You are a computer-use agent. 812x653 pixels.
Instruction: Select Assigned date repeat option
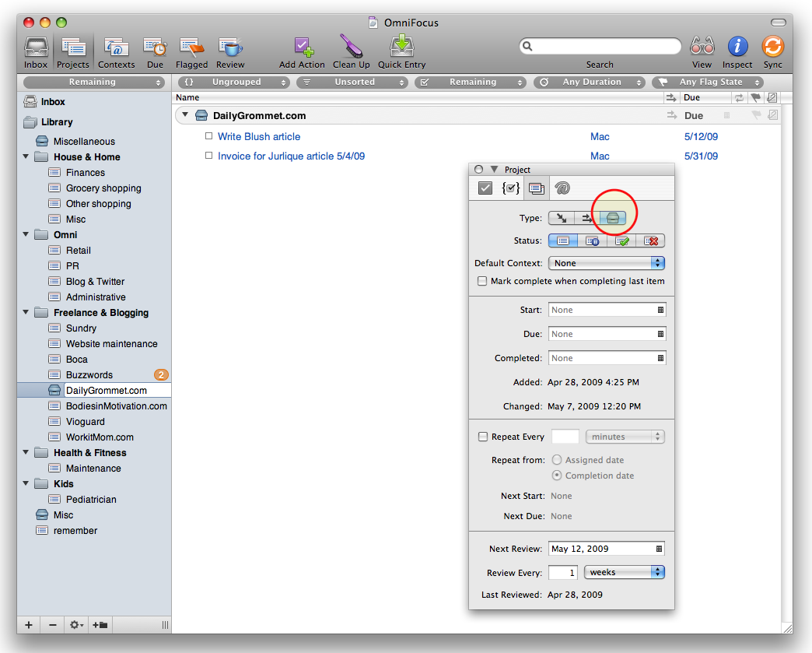(x=557, y=460)
